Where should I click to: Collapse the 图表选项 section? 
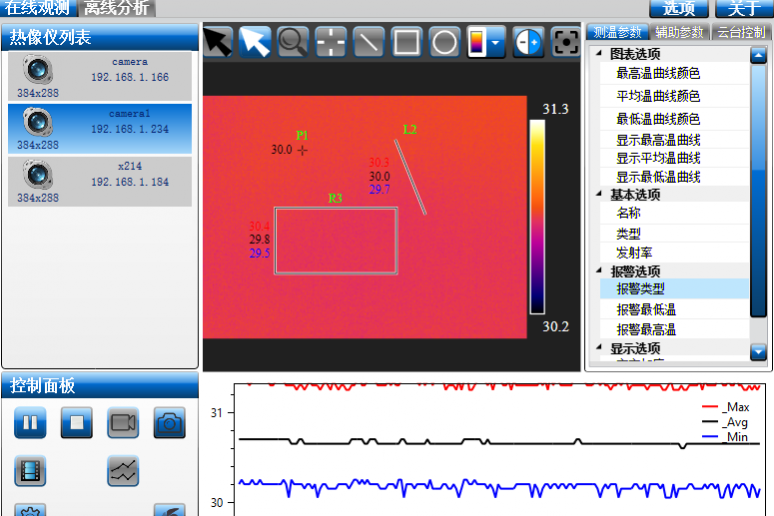click(600, 54)
